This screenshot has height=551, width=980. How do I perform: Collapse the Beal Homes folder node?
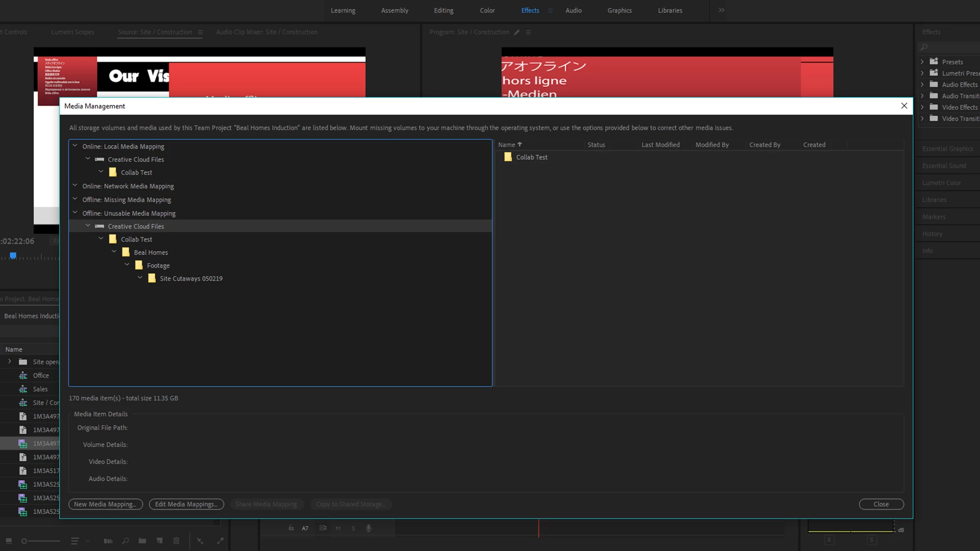tap(114, 252)
